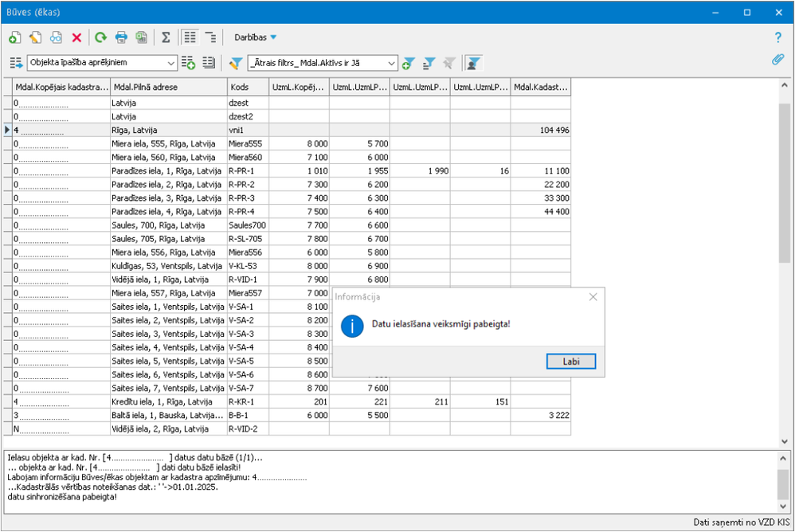This screenshot has width=795, height=532.
Task: Select the 'Rīga, Latvija' address cell
Action: click(168, 131)
